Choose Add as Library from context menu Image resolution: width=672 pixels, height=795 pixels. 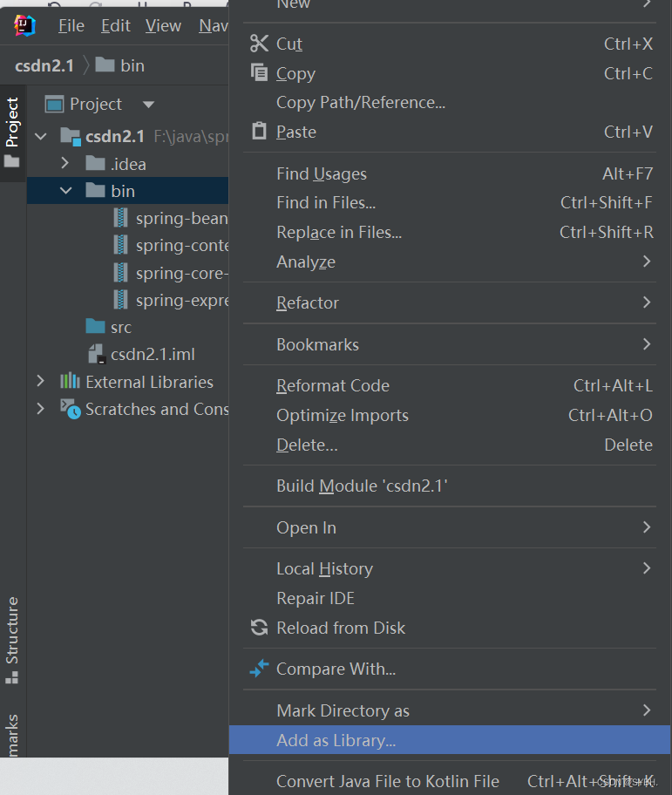point(326,739)
